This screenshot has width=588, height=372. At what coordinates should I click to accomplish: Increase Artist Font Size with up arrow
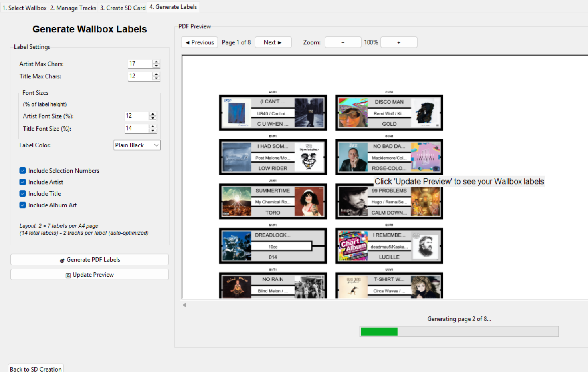point(152,114)
